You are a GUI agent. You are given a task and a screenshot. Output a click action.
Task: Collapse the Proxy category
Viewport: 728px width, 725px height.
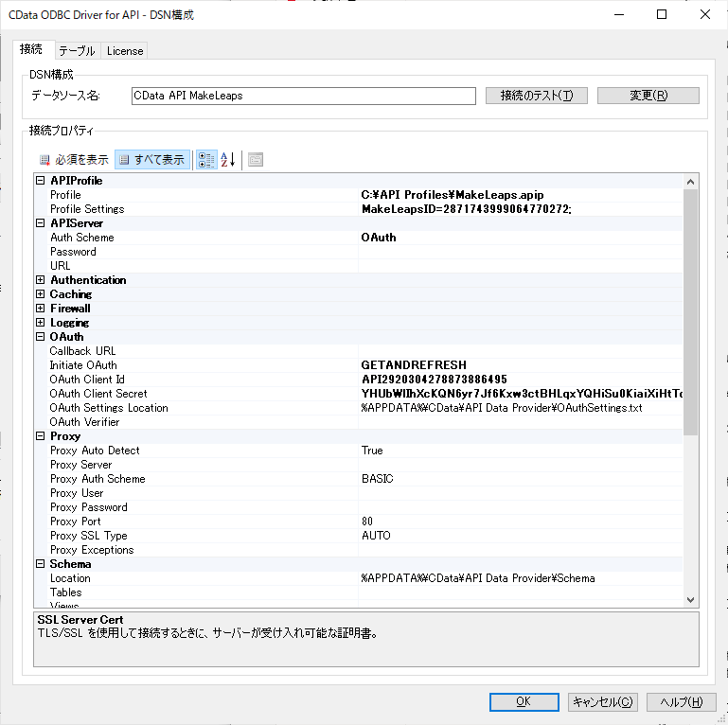tap(41, 436)
